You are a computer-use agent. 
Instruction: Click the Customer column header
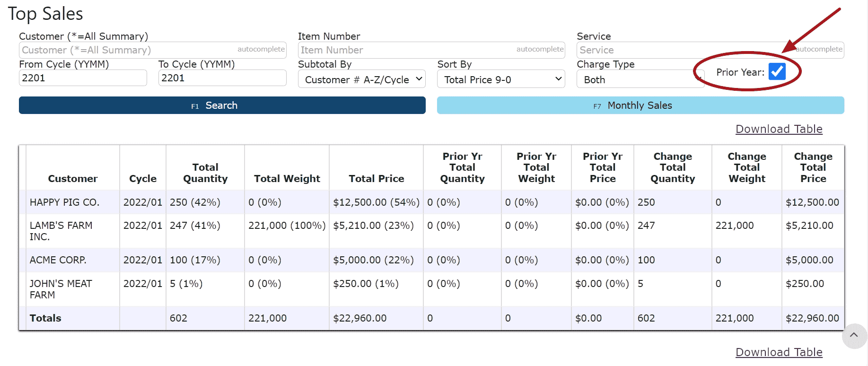[x=73, y=179]
